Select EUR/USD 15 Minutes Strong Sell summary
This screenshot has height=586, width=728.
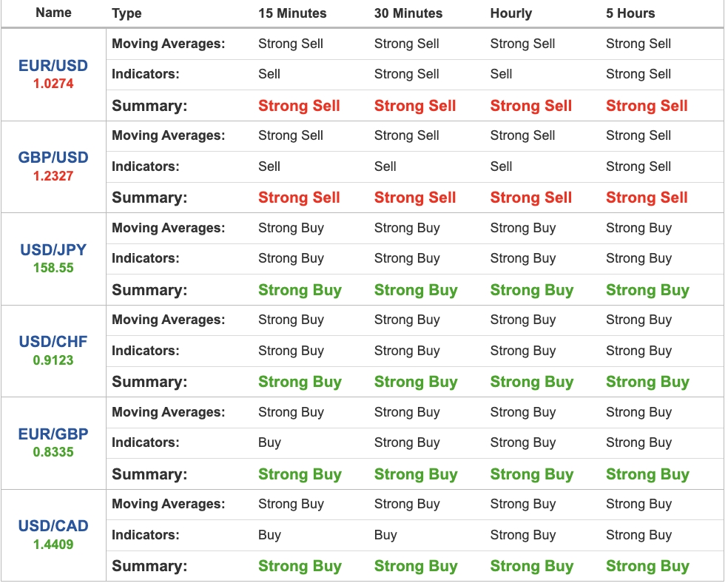(299, 106)
